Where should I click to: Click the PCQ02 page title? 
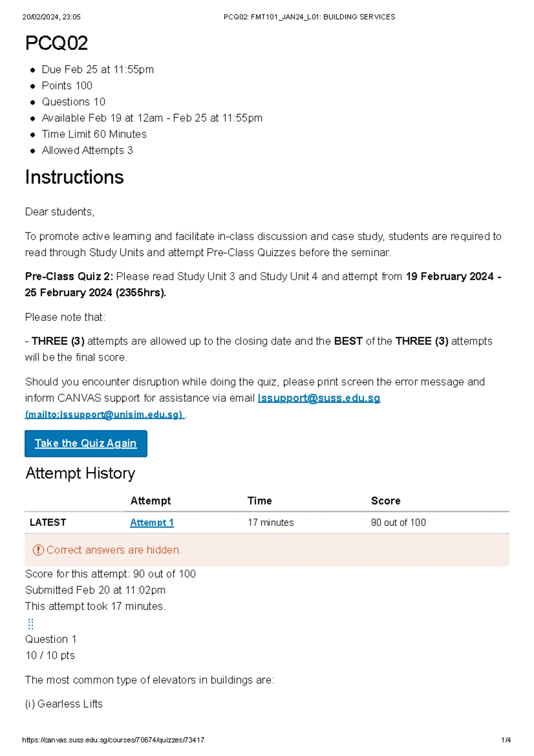[x=57, y=43]
